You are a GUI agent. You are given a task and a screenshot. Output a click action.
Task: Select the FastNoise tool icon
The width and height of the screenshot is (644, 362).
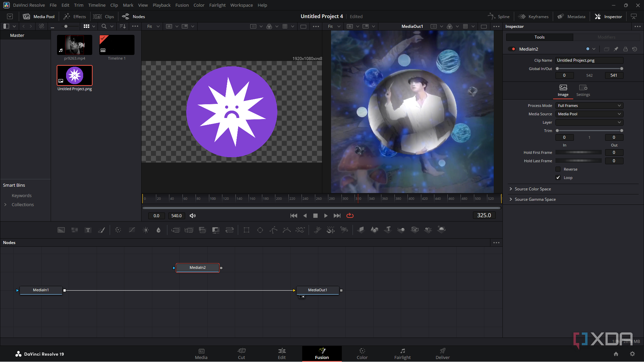[74, 230]
